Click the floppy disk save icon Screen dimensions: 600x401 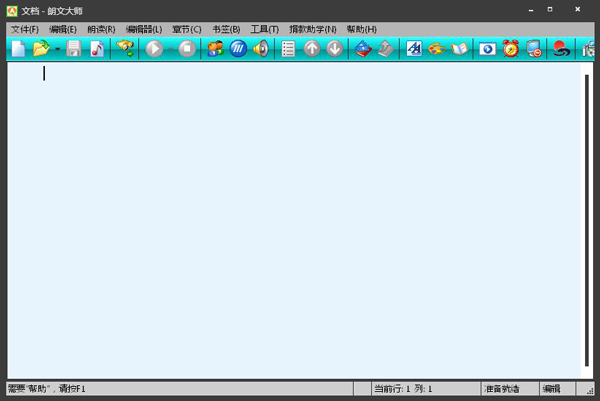(73, 49)
